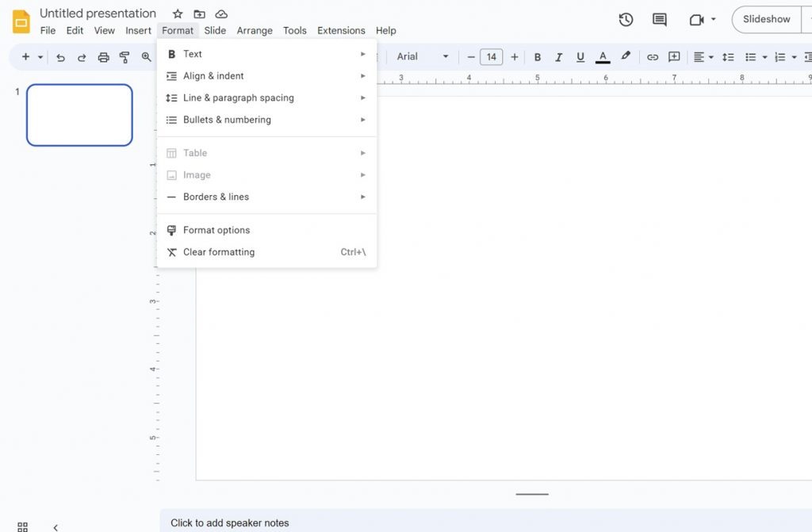Add a comment from toolbar
This screenshot has height=532, width=812.
pos(674,57)
